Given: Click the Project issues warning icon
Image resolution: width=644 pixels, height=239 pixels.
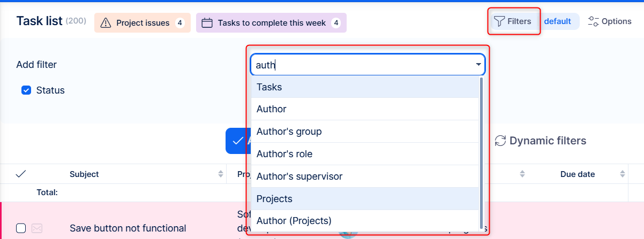Looking at the screenshot, I should click(x=106, y=23).
